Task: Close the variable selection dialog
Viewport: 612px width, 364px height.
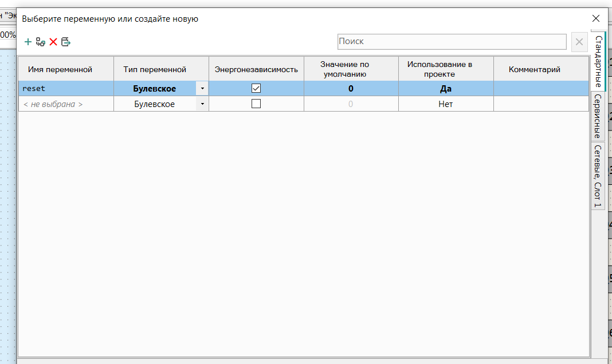Action: click(595, 18)
